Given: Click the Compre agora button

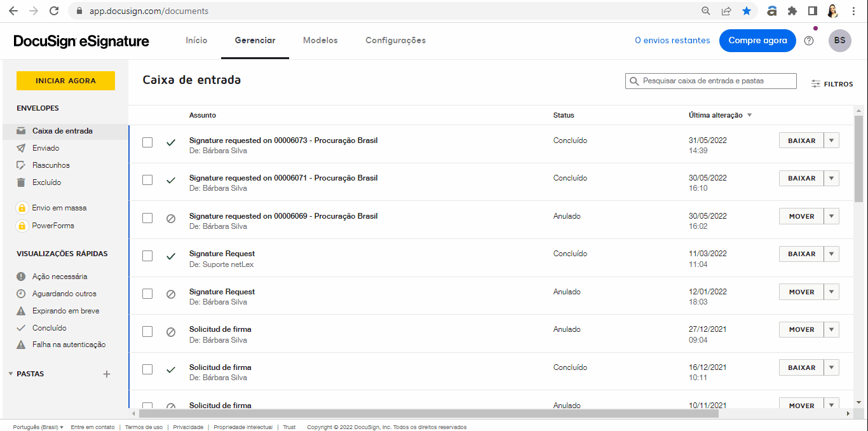Looking at the screenshot, I should [x=757, y=41].
